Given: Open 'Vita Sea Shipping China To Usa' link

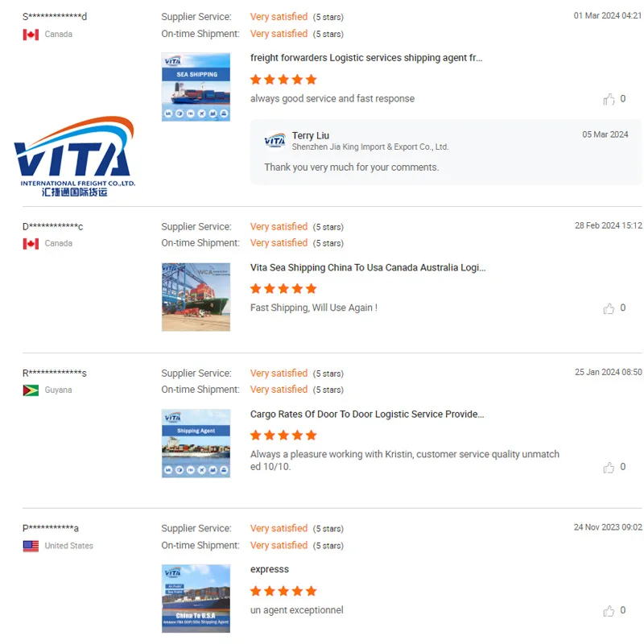Looking at the screenshot, I should point(368,268).
